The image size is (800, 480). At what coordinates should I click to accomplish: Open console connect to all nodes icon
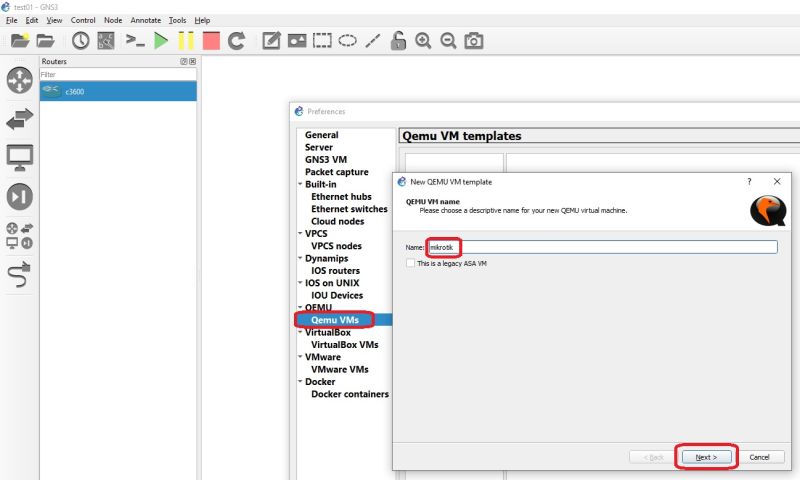pos(135,41)
